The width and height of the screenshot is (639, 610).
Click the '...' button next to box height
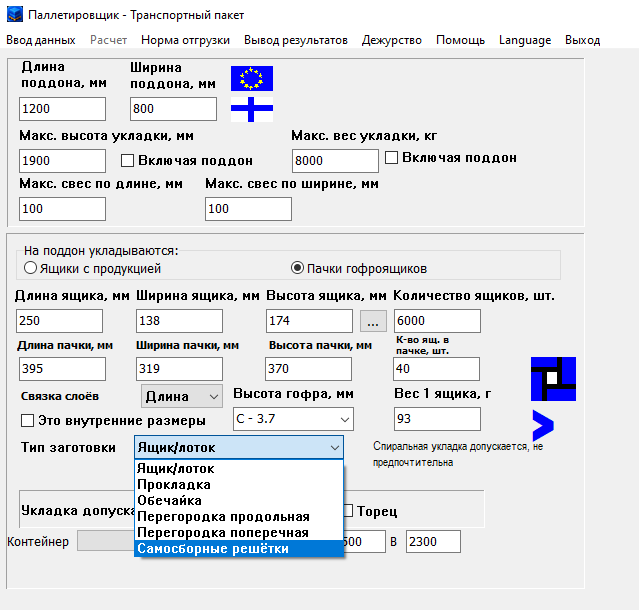(373, 321)
